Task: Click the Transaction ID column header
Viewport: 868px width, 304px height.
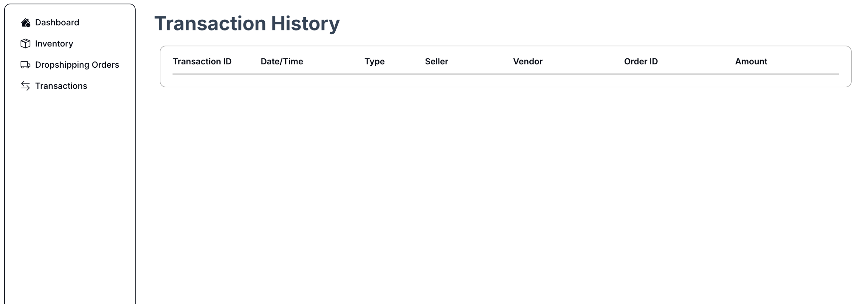Action: point(202,62)
